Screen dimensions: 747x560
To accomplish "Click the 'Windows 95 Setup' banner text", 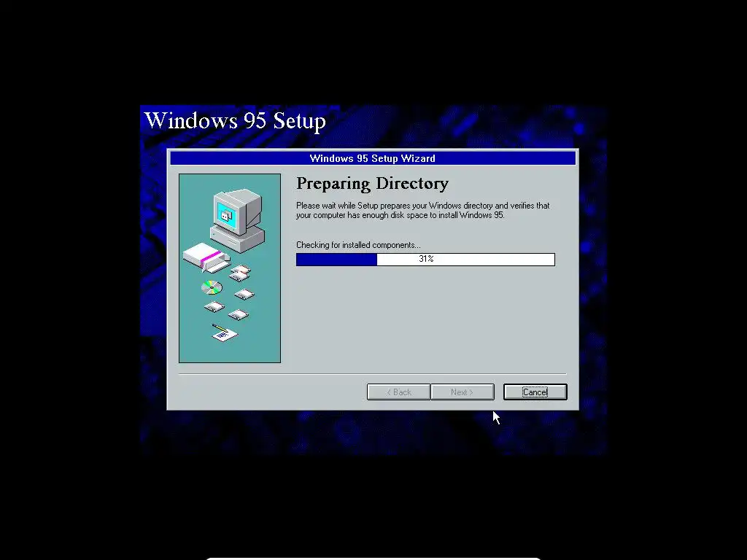I will click(235, 120).
